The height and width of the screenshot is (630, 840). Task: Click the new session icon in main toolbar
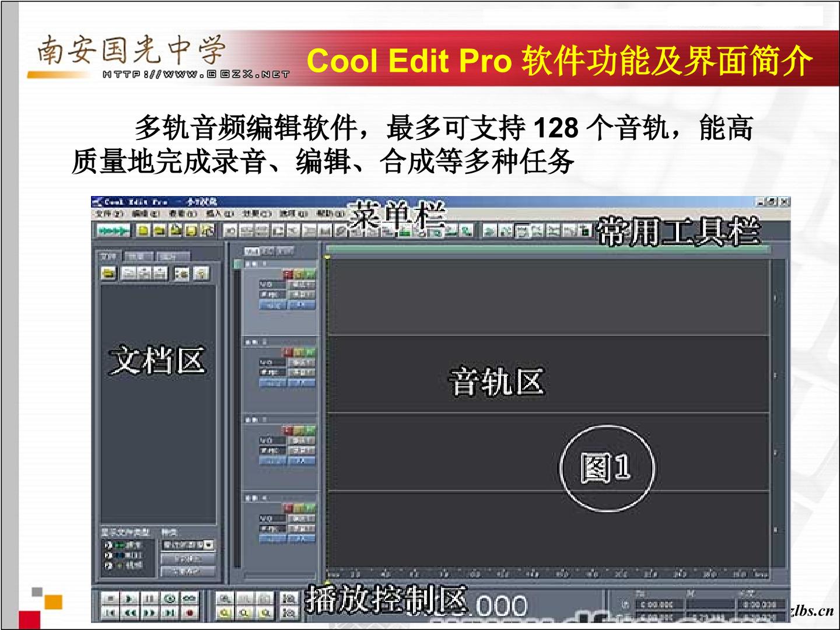pos(143,231)
